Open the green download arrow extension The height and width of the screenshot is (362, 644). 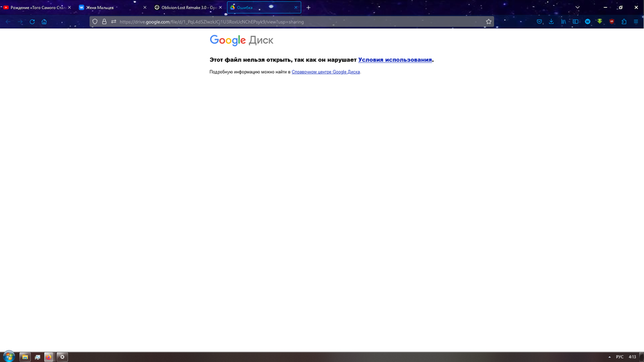(600, 22)
